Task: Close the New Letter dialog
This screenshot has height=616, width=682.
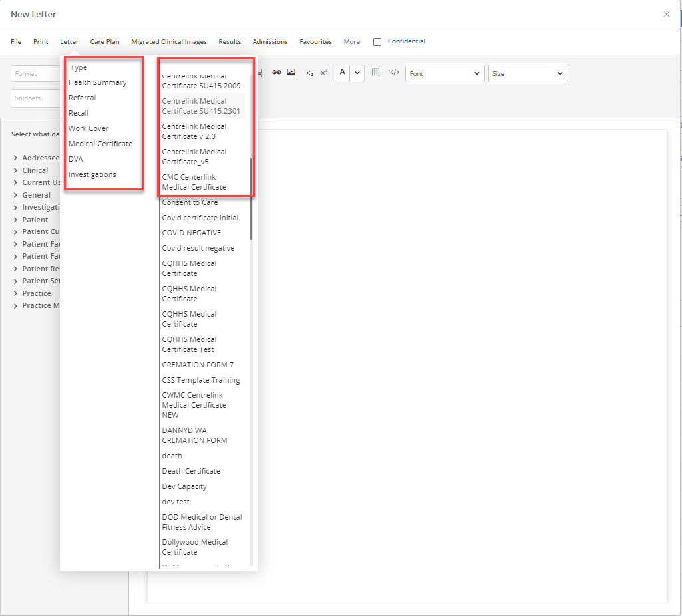Action: pos(666,15)
